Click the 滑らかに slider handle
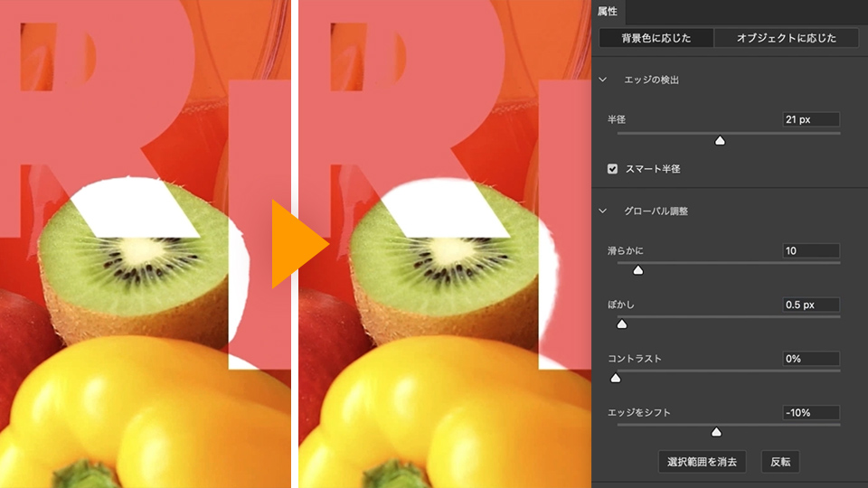 coord(638,270)
